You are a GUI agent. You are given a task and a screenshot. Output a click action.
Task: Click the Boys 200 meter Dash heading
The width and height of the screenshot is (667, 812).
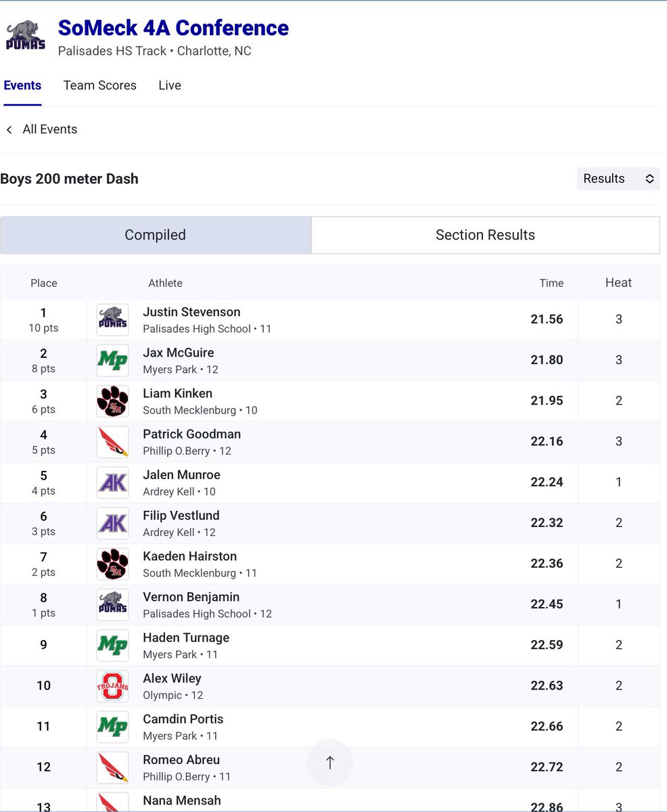click(70, 179)
